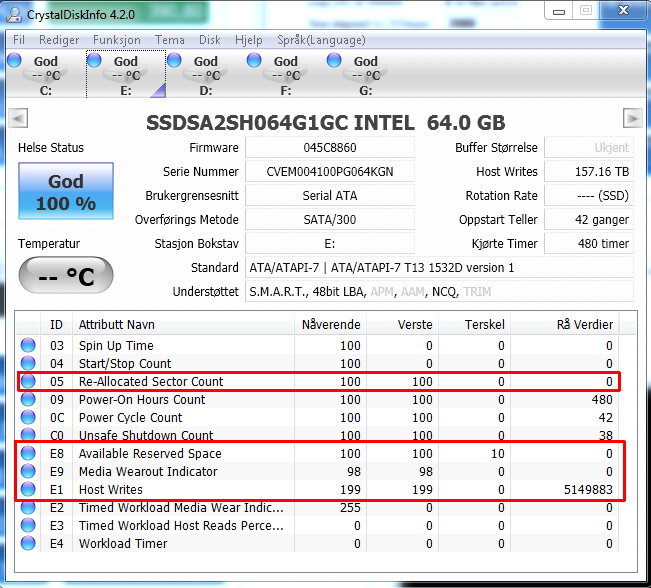This screenshot has width=651, height=588.
Task: Click status orb for Timed Workload Host Reads
Action: 28,525
